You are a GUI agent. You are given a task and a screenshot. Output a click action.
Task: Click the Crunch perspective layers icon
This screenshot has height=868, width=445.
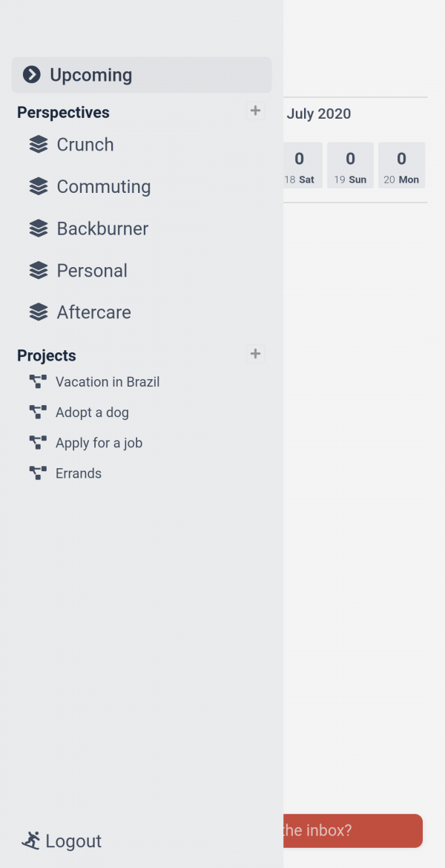coord(39,145)
